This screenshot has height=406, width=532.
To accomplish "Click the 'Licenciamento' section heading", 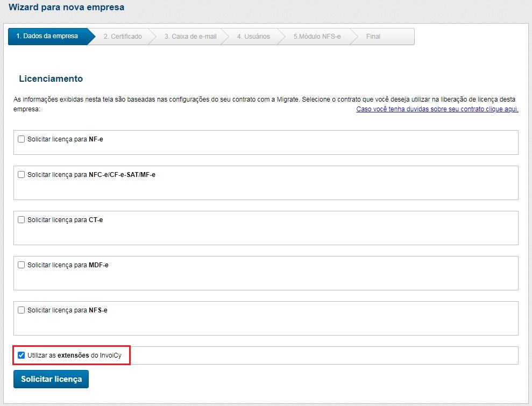I will pyautogui.click(x=51, y=79).
